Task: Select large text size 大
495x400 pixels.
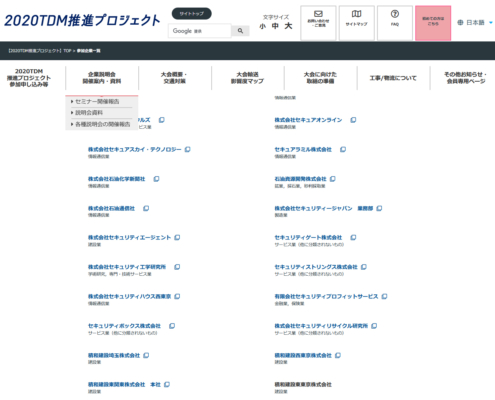Action: tap(288, 26)
